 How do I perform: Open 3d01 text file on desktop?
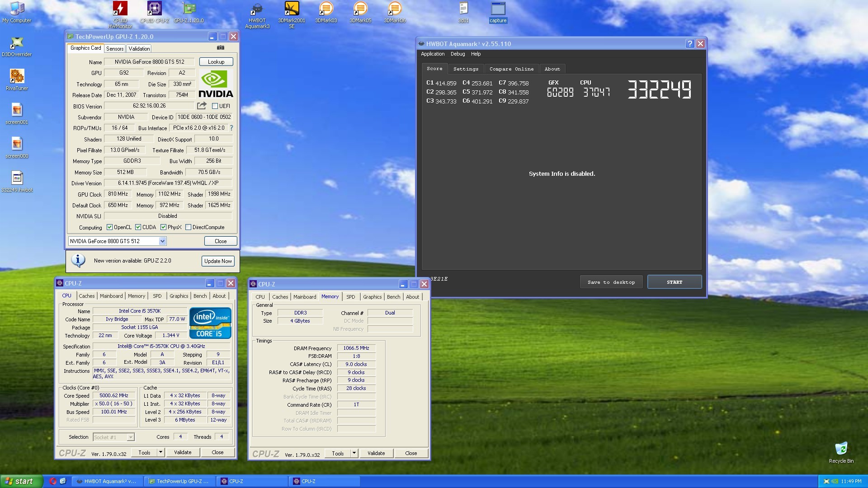463,12
